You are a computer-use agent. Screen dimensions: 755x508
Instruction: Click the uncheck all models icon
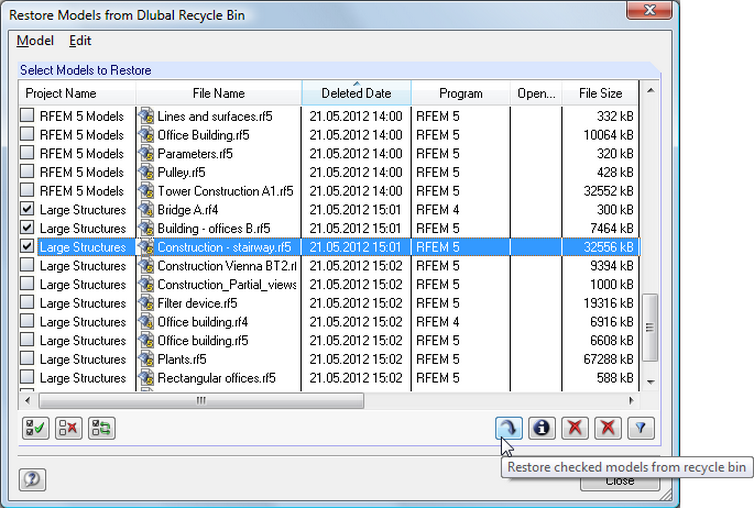68,428
